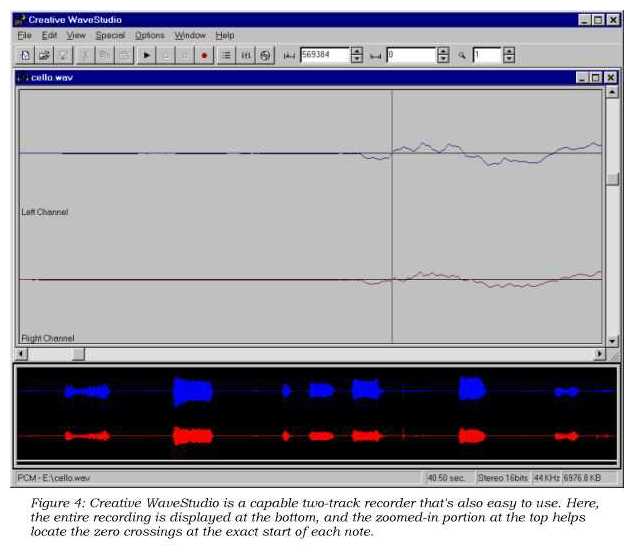The height and width of the screenshot is (556, 634).
Task: Click the Left Channel label
Action: point(44,212)
